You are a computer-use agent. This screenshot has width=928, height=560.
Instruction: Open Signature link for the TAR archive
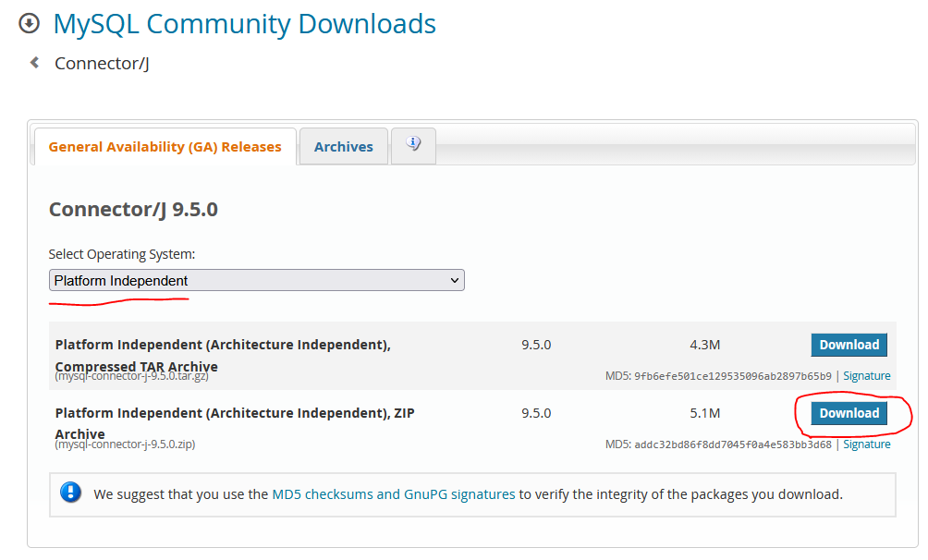(866, 376)
